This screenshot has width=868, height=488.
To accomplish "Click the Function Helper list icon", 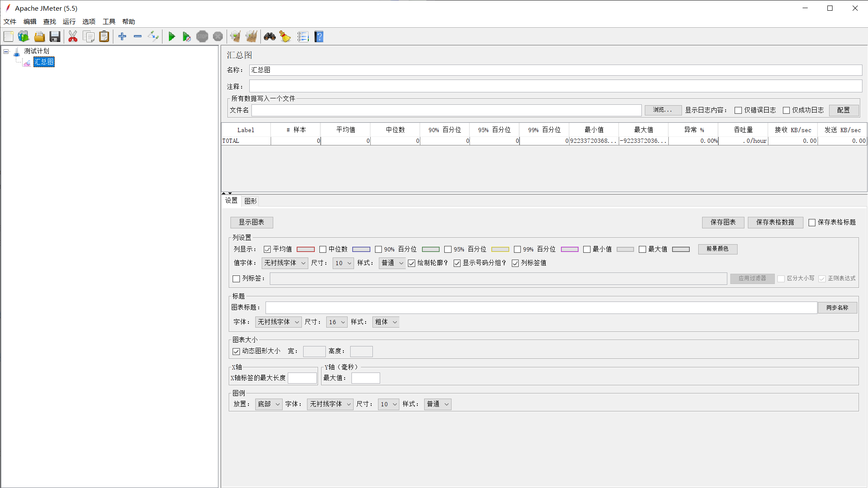I will (x=303, y=37).
